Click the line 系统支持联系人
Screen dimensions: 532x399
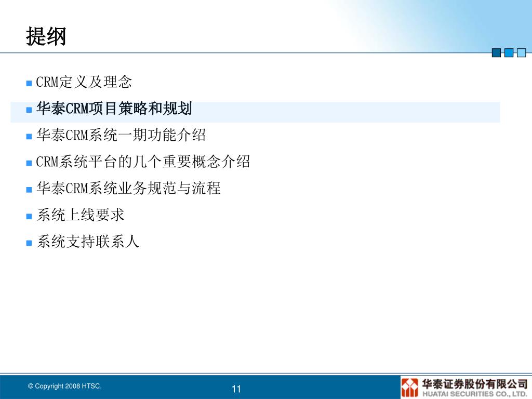point(88,242)
